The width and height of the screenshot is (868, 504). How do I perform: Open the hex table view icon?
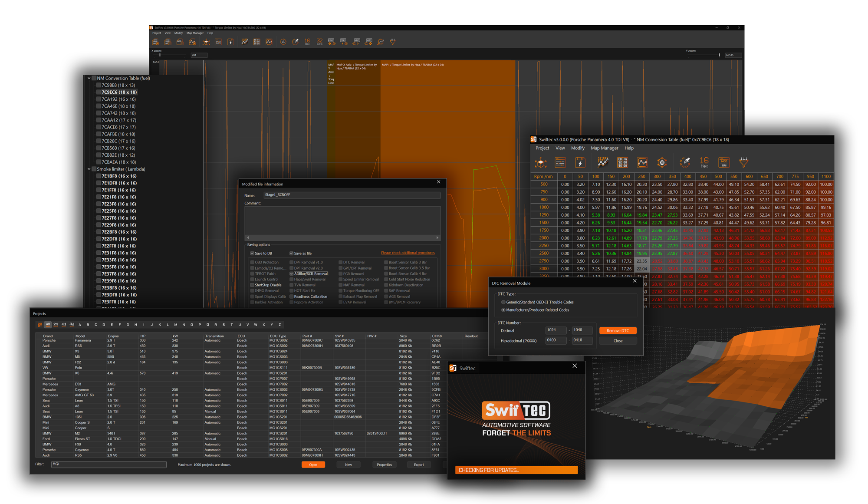[x=622, y=163]
